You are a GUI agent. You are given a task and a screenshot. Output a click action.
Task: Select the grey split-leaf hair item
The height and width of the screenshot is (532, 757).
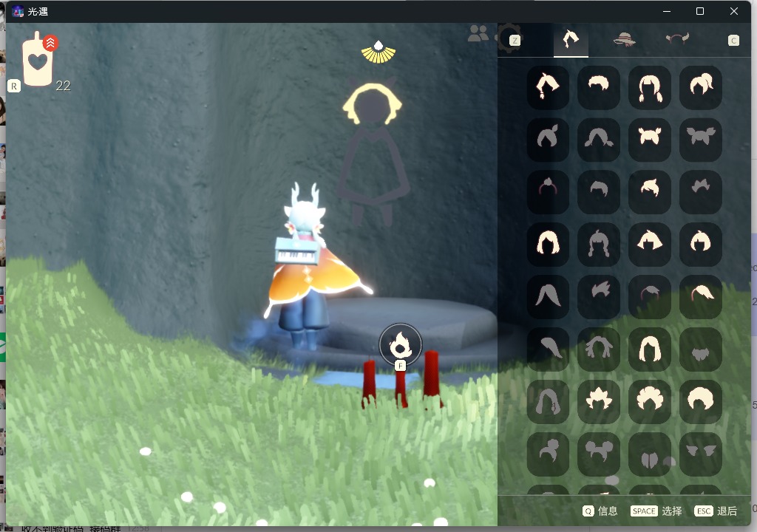[650, 454]
